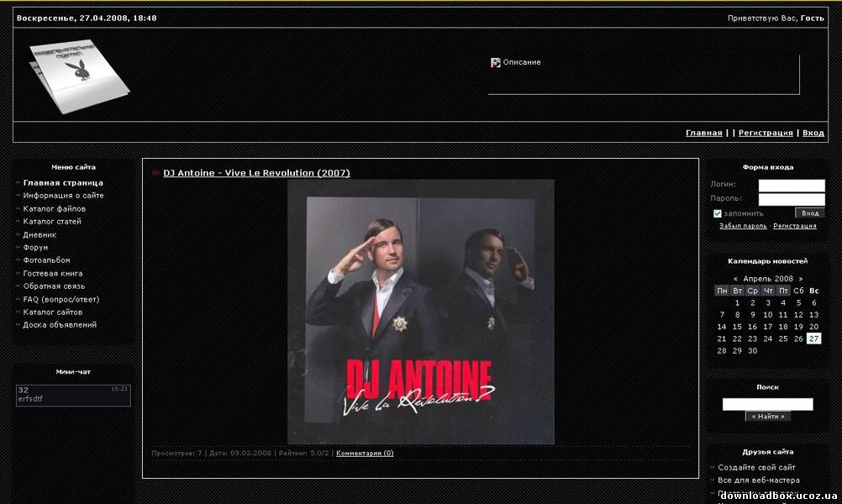
Task: Click the Описание label text
Action: 522,62
